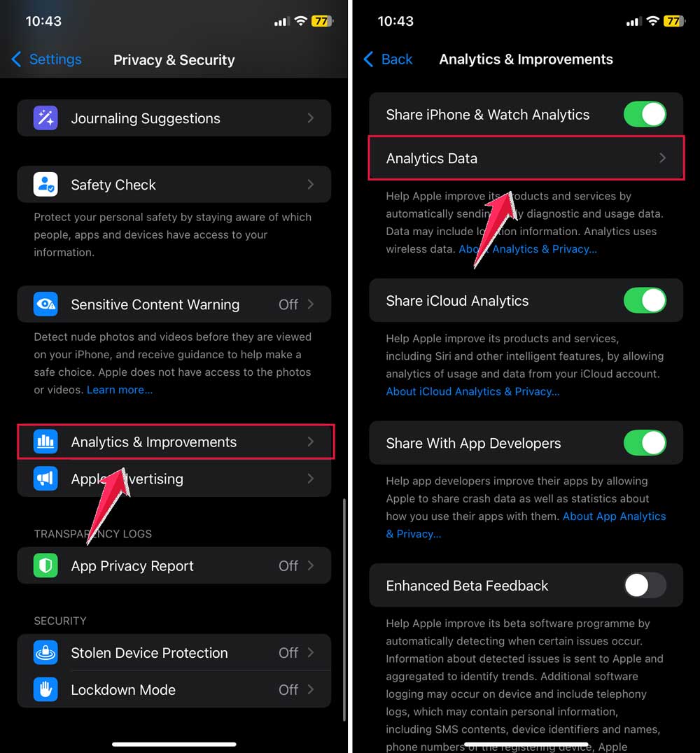Tap the Analytics & Improvements chart icon
This screenshot has width=700, height=753.
tap(45, 442)
